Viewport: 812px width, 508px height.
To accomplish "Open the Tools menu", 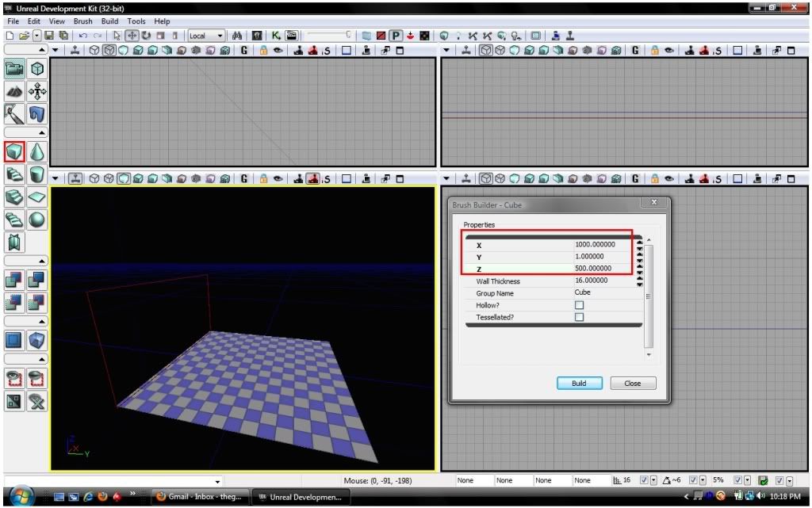I will pyautogui.click(x=136, y=21).
